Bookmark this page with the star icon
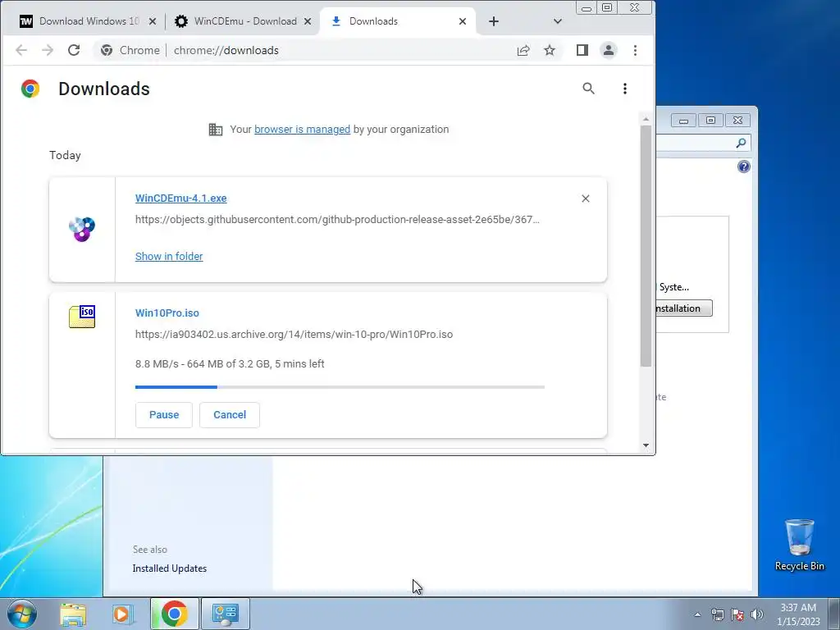Screen dimensions: 840x630 pos(550,50)
